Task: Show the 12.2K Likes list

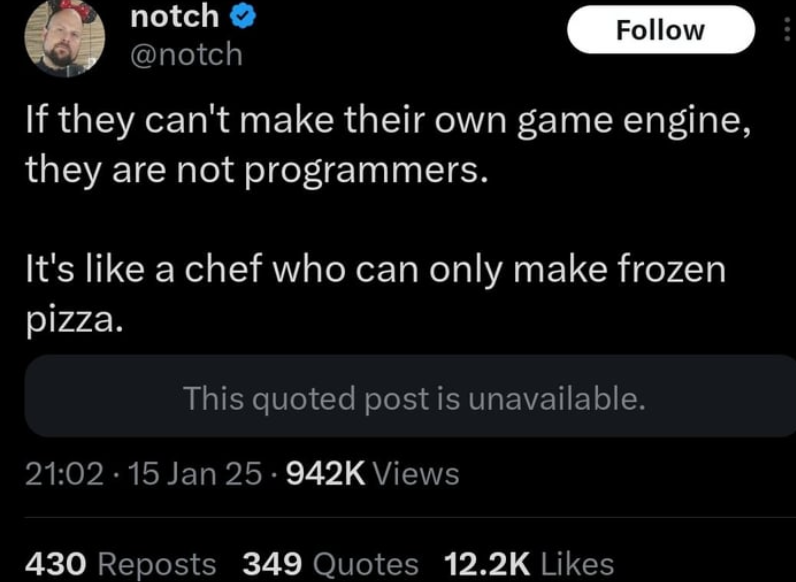Action: (529, 564)
